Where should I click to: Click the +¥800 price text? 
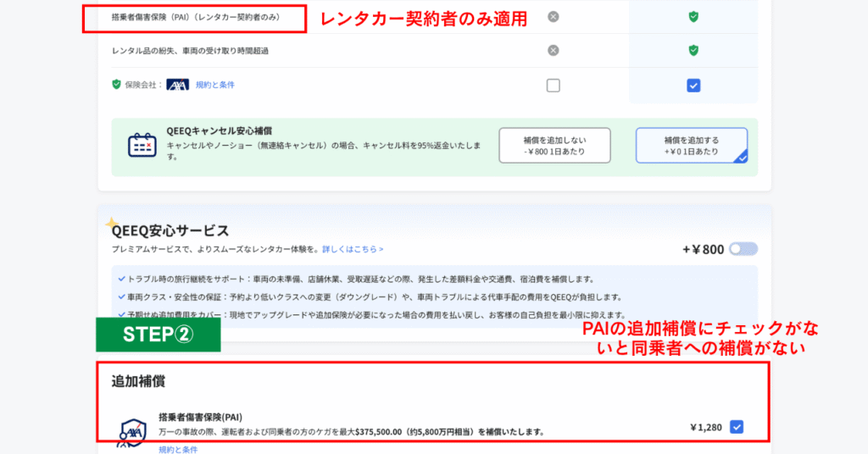click(x=703, y=249)
